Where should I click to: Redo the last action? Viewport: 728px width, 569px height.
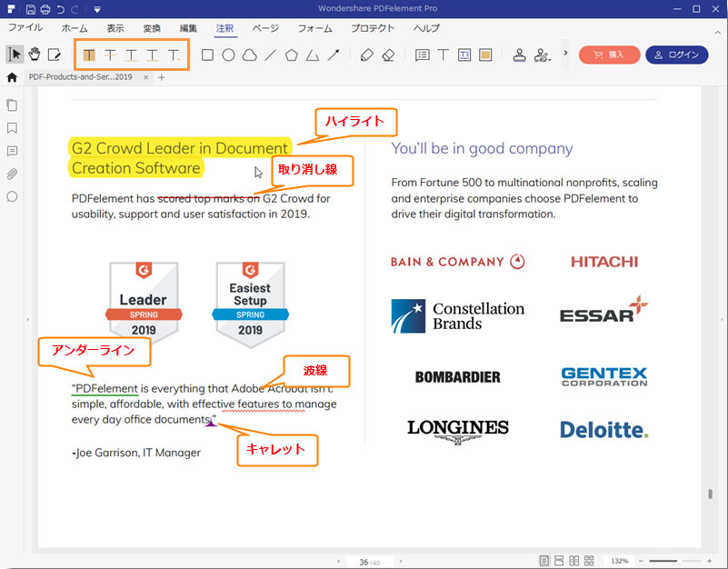(x=75, y=9)
